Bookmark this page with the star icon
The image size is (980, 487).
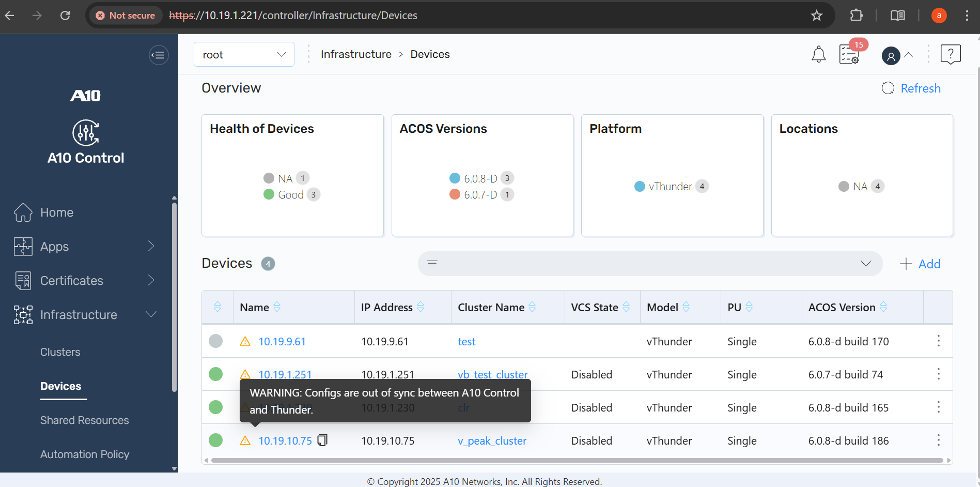pyautogui.click(x=816, y=16)
